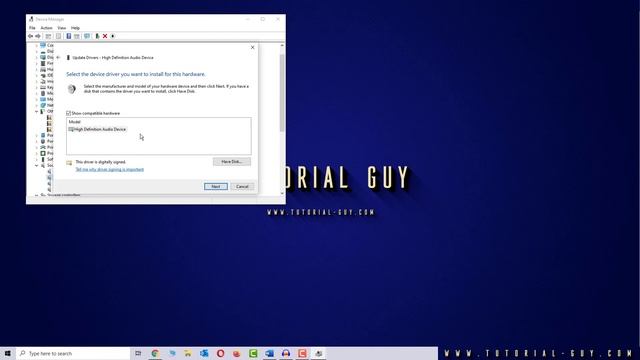The height and width of the screenshot is (360, 640).
Task: Open Outlook from the taskbar
Action: point(204,353)
